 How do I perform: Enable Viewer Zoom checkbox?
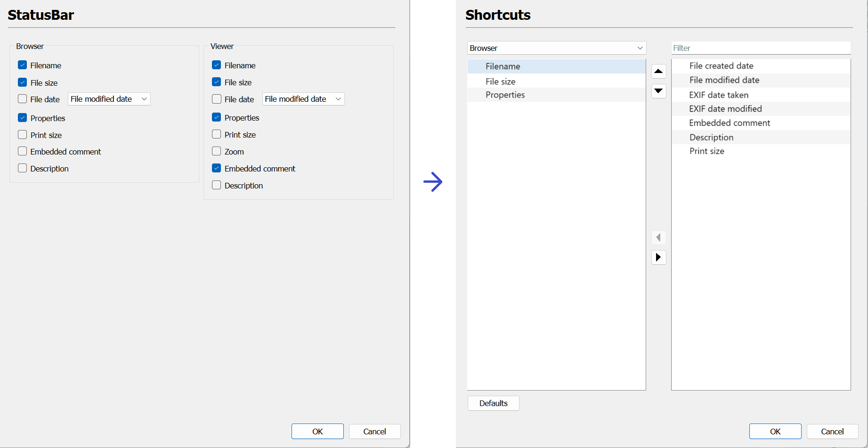217,151
